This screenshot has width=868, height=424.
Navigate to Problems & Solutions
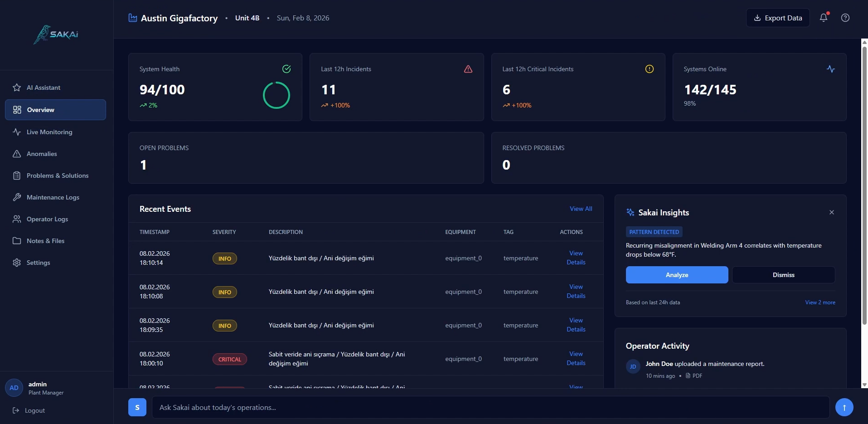[x=58, y=175]
